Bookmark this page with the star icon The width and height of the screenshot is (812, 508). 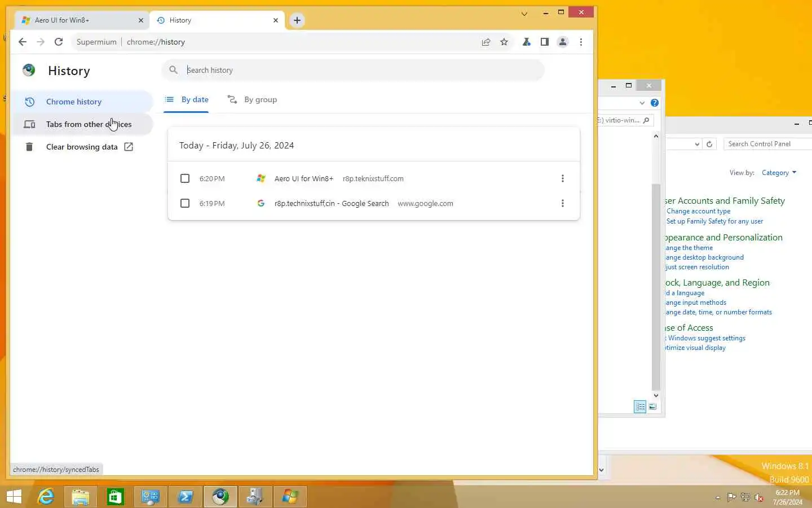point(504,42)
